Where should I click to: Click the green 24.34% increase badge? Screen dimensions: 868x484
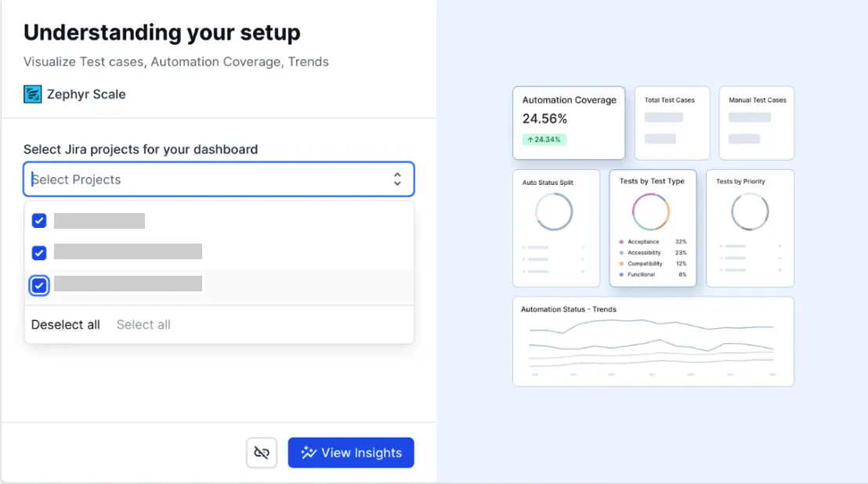click(544, 139)
